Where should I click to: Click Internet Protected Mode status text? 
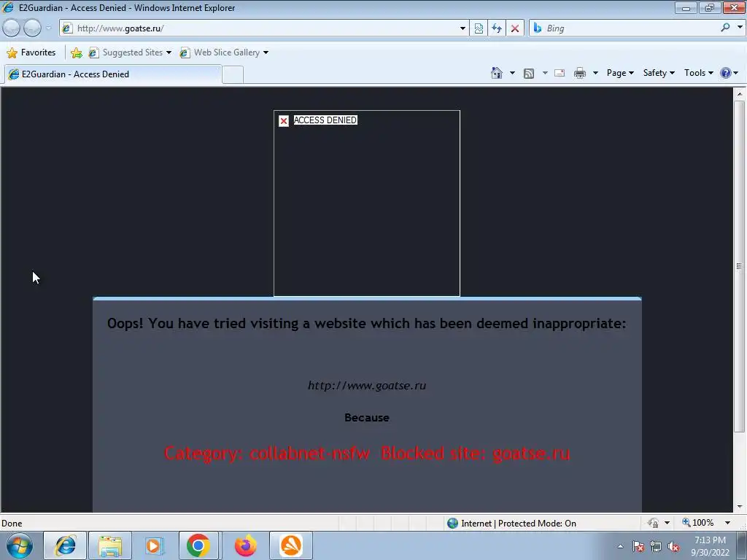pos(519,524)
